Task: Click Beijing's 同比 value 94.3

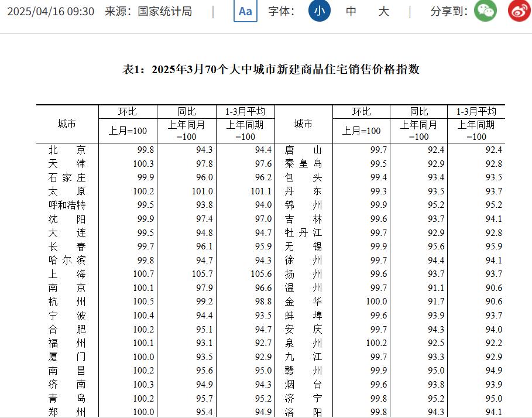Action: coord(204,150)
